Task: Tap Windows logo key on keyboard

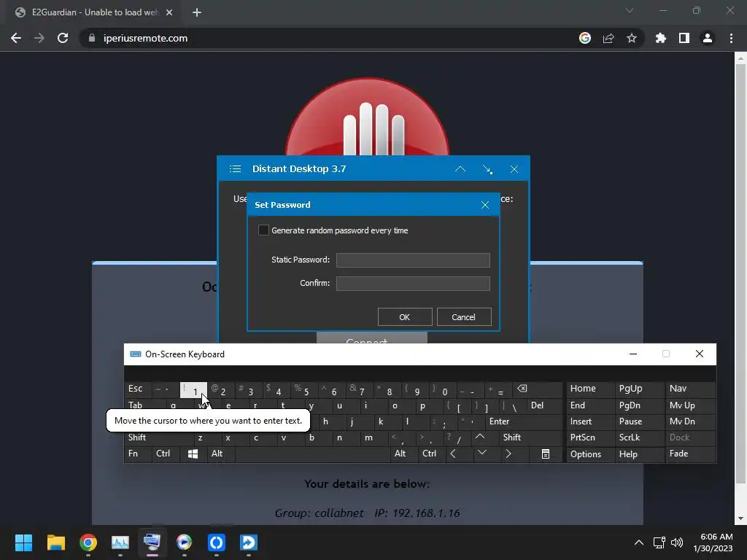Action: 193,454
